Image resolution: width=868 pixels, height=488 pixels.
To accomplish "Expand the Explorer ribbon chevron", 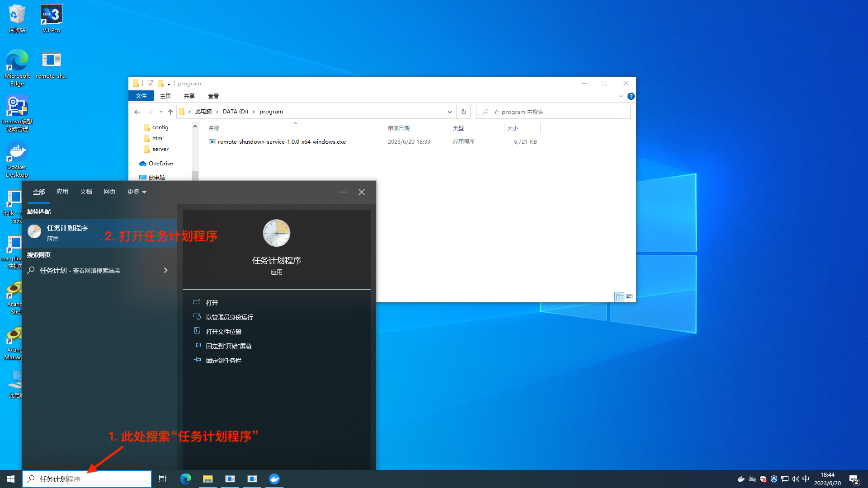I will tap(621, 96).
